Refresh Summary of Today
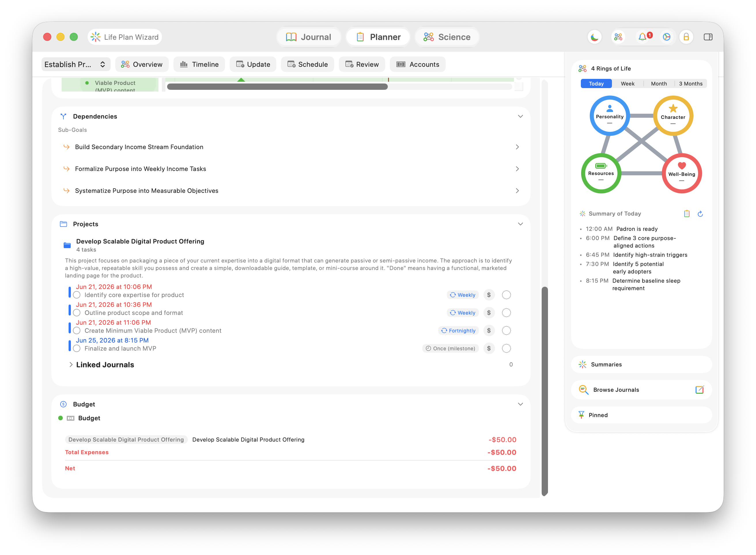 tap(700, 214)
